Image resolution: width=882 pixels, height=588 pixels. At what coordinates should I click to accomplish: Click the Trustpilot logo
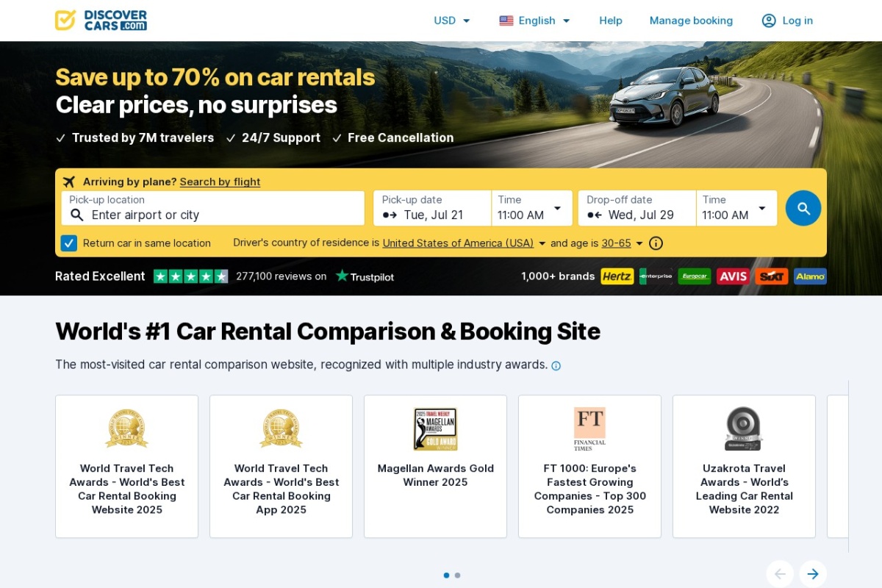tap(365, 276)
